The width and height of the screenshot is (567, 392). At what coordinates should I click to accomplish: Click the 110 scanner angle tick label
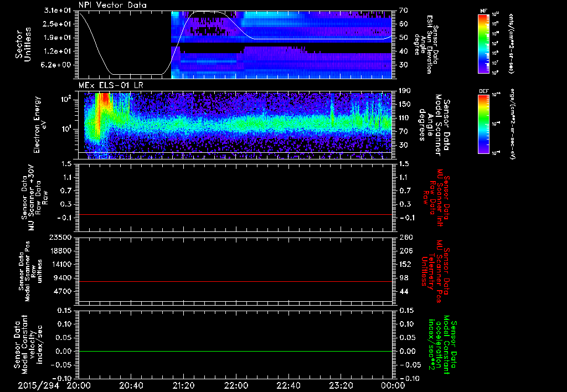tap(405, 118)
